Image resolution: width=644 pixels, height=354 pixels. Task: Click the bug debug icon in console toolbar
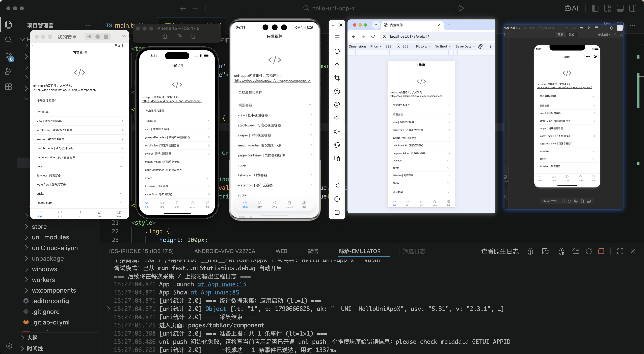530,251
